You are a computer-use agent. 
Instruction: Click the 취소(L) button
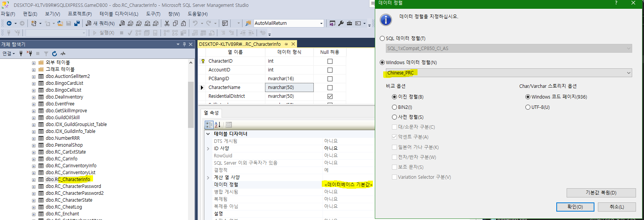[x=617, y=207]
